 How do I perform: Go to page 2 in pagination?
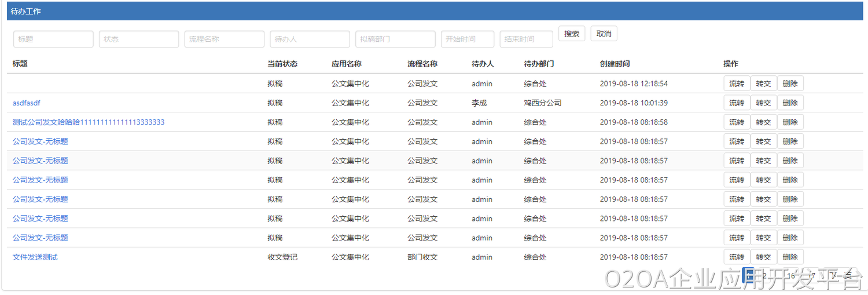coord(764,276)
